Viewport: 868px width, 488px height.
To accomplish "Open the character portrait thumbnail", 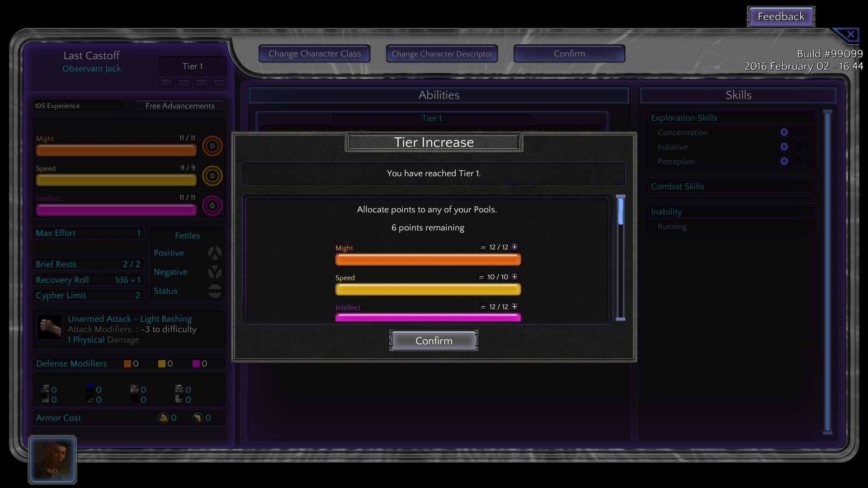I will [52, 460].
